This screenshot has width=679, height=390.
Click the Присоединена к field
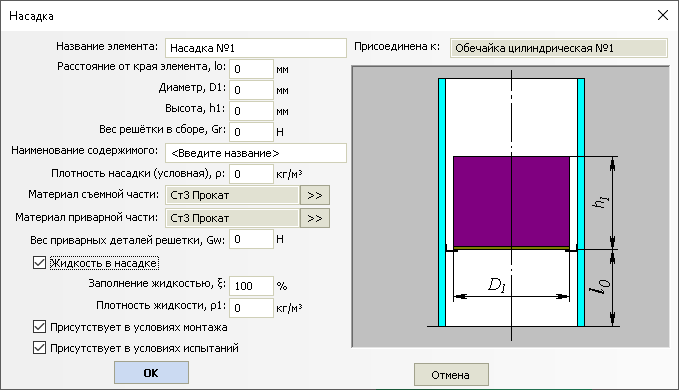pos(559,48)
